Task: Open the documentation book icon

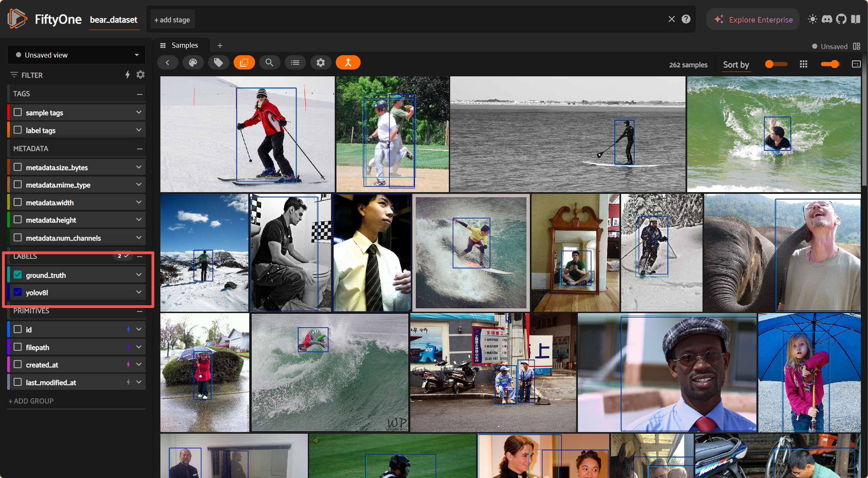Action: [855, 19]
